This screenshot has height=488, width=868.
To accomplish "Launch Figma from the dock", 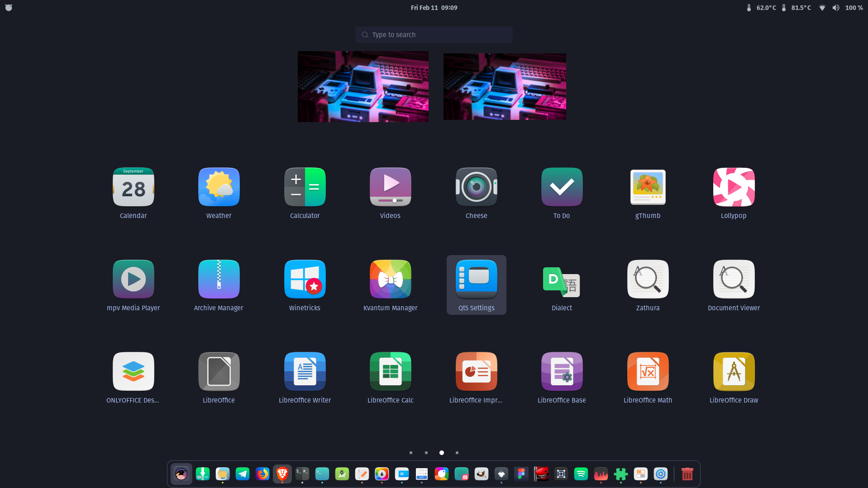I will point(521,474).
